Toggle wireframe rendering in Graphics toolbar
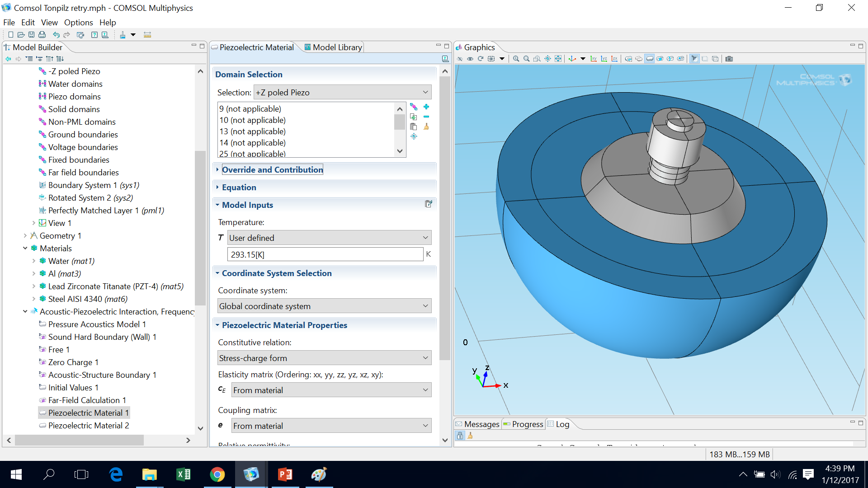 715,59
